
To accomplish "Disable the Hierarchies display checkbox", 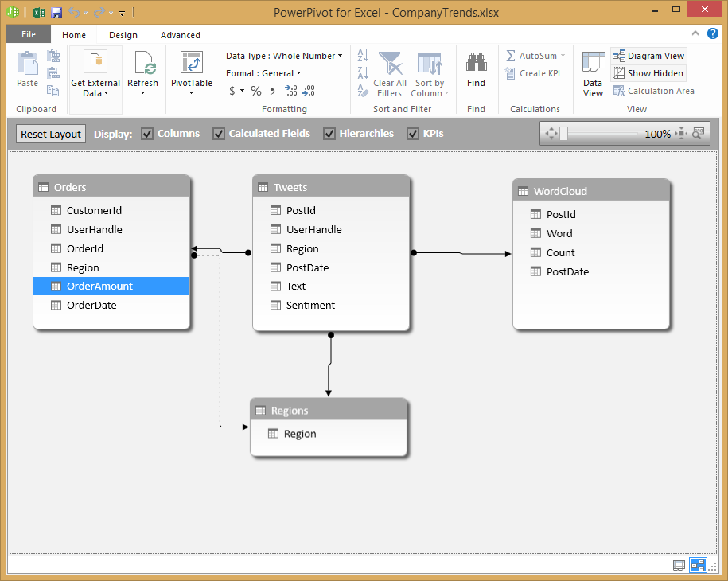I will point(329,134).
